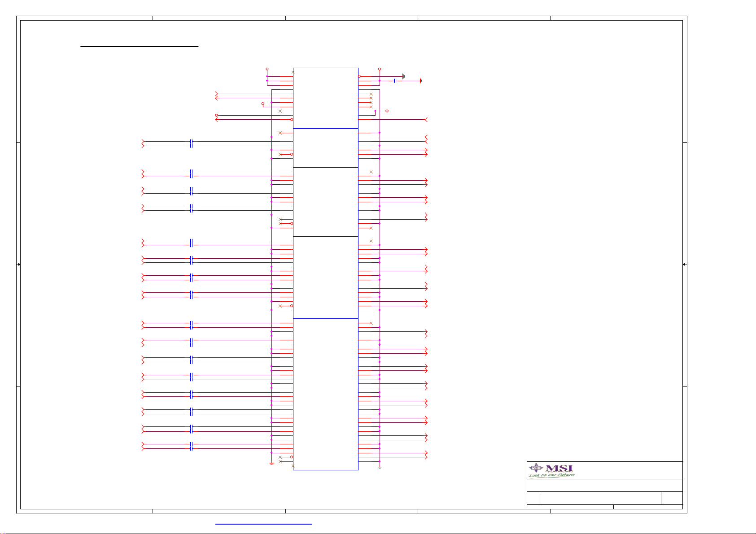Select the capacitor beside the top-right ground symbol
756x534 pixels.
coord(395,81)
